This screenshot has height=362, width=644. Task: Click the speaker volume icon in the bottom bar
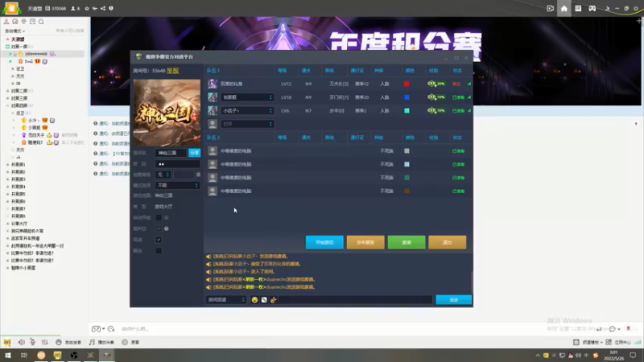(22, 342)
